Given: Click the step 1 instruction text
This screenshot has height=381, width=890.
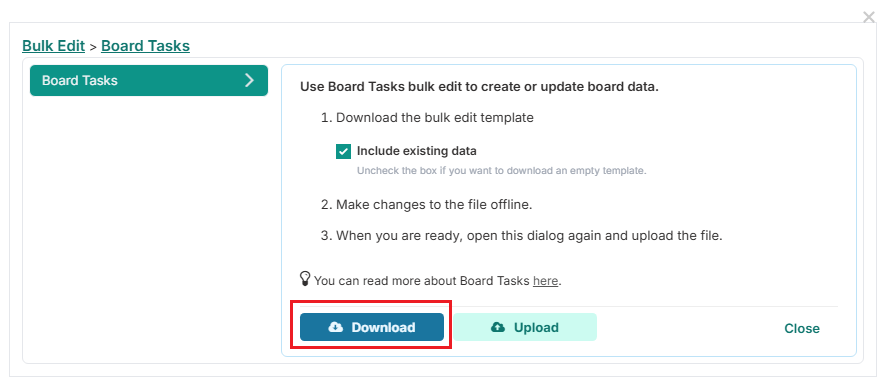Looking at the screenshot, I should [x=427, y=118].
